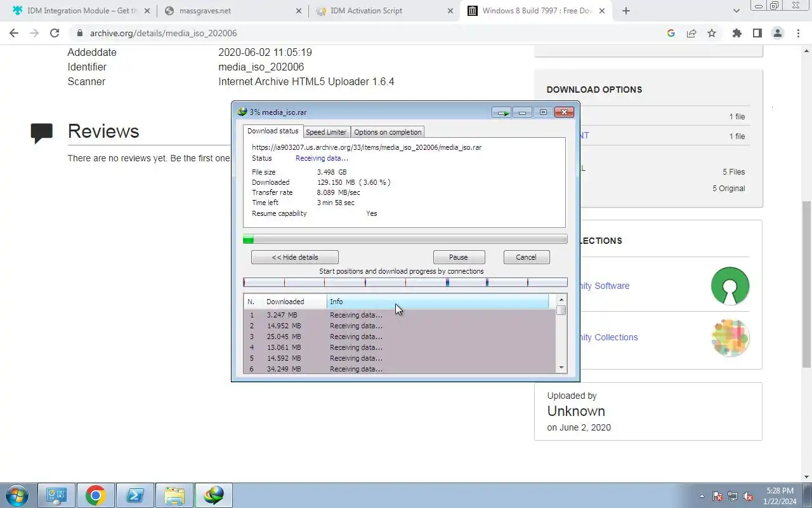The height and width of the screenshot is (508, 812).
Task: Close the massgraves.net tab
Action: [x=298, y=11]
